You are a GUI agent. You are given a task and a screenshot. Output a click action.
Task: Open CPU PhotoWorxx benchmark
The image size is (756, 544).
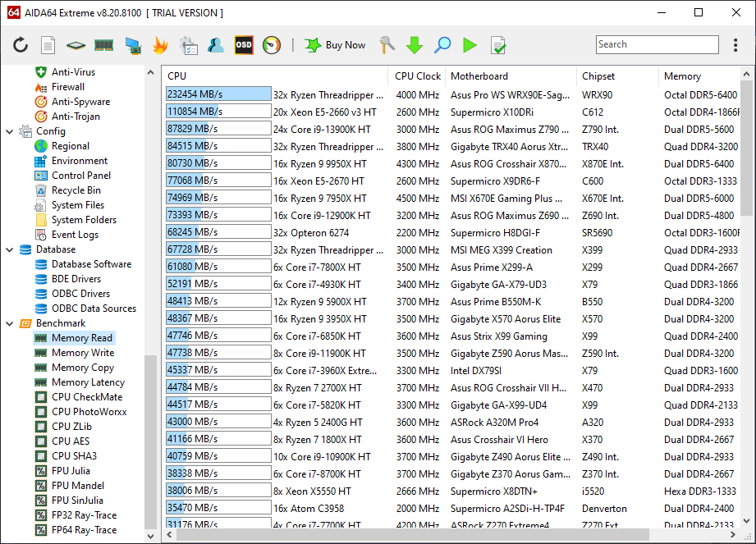pyautogui.click(x=89, y=412)
